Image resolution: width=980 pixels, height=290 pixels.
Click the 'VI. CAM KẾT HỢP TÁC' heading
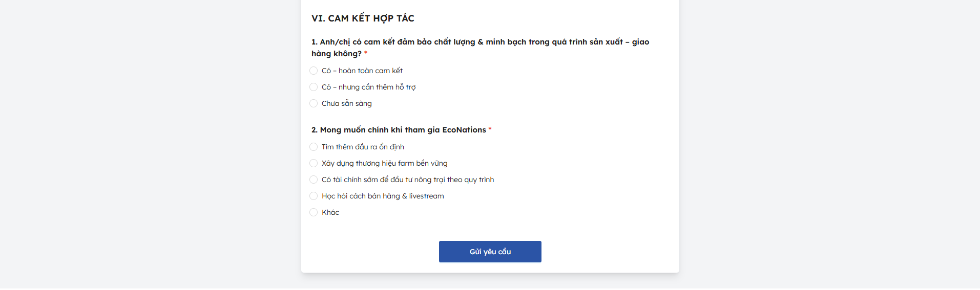click(363, 18)
